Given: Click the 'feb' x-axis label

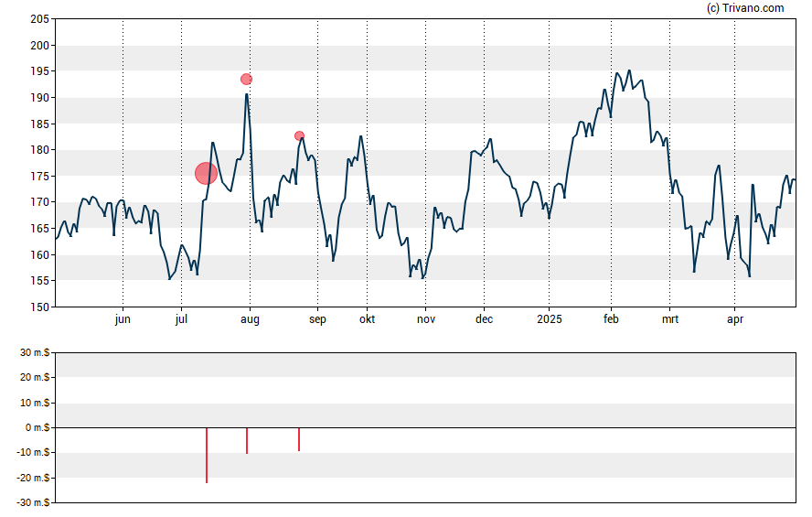Looking at the screenshot, I should [611, 319].
